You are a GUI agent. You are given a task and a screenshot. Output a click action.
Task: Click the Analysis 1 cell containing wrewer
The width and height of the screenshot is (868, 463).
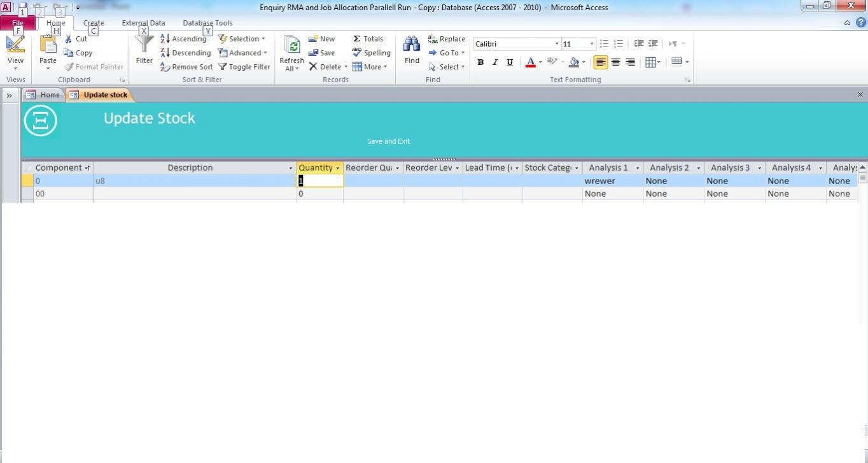(613, 181)
